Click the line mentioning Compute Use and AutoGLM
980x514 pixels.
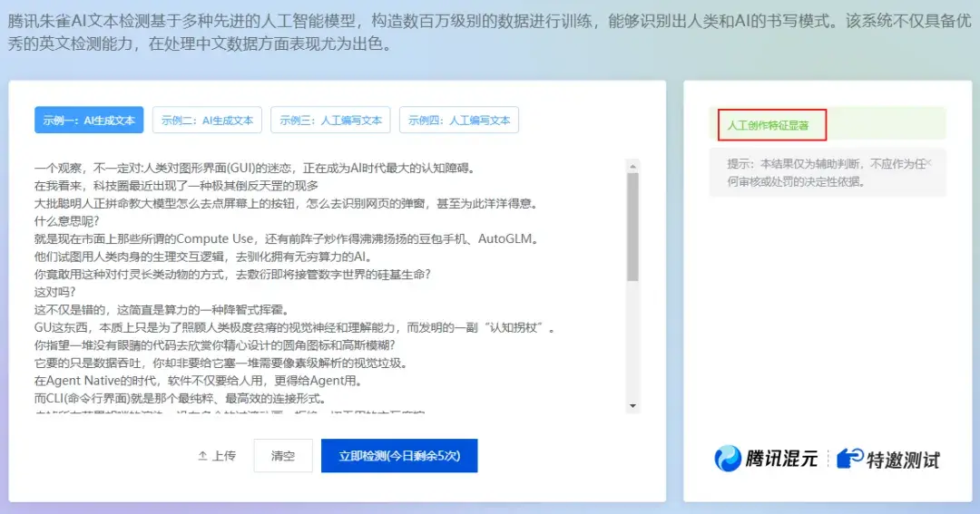pos(287,238)
